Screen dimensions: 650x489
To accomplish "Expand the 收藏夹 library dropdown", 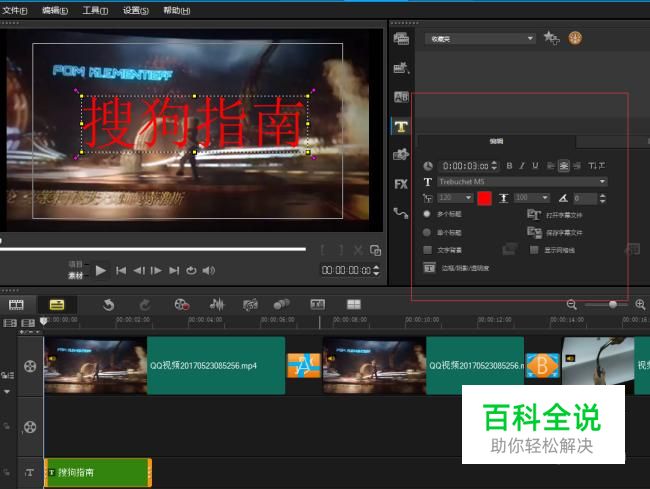I will point(530,39).
